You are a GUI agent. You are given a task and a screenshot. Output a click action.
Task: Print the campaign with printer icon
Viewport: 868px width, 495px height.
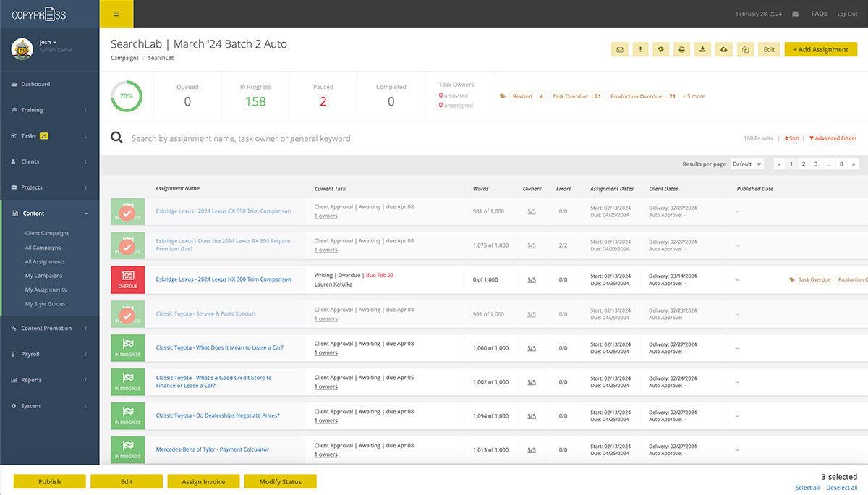(x=681, y=49)
